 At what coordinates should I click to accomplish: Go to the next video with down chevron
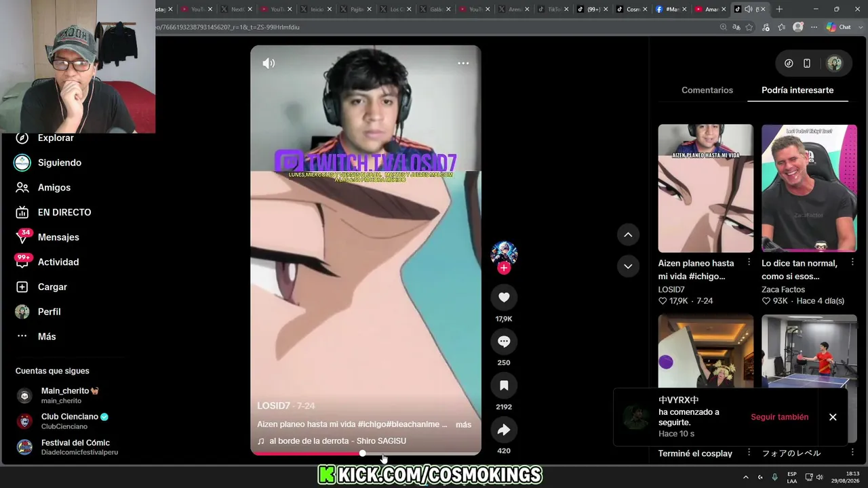628,266
